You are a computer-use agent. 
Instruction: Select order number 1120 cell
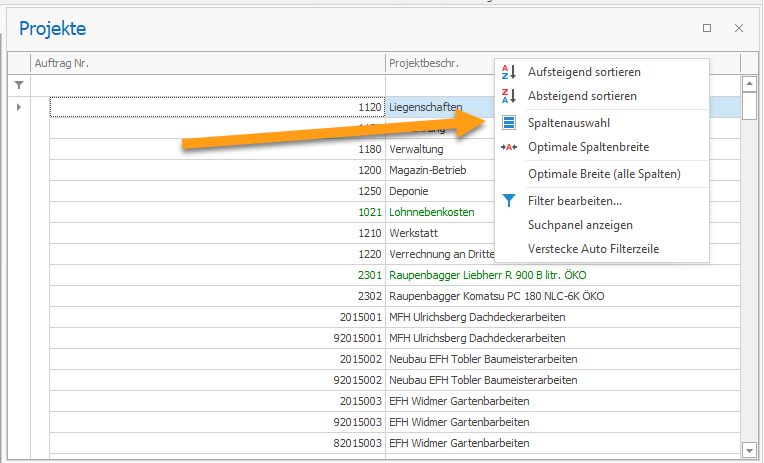coord(217,107)
